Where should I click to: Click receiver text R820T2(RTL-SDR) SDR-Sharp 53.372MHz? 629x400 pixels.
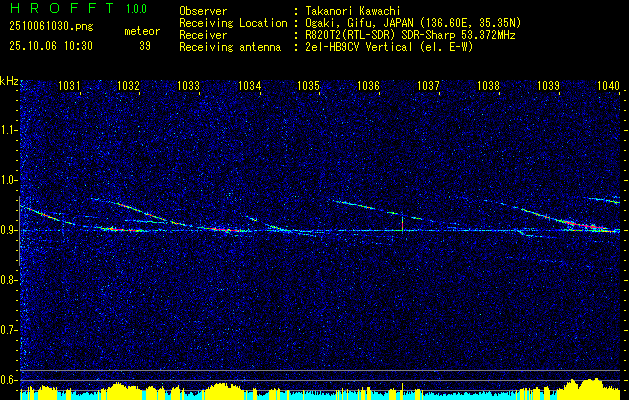pos(408,35)
